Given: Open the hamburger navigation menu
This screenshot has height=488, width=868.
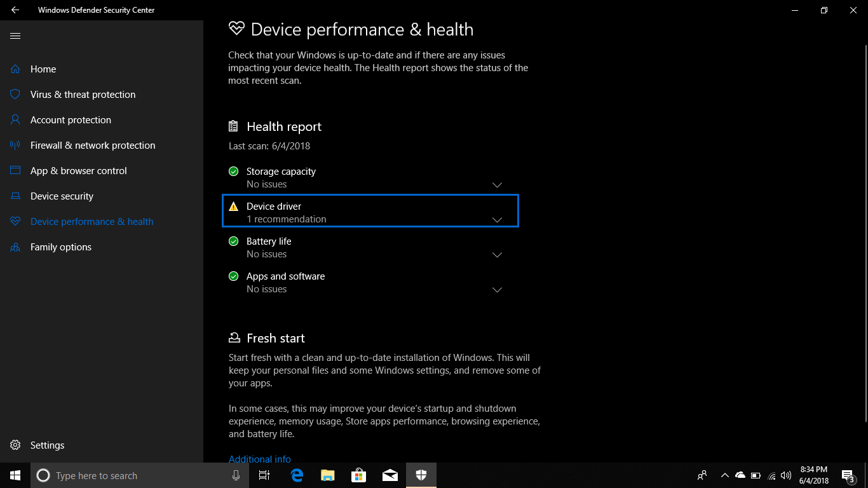Looking at the screenshot, I should coord(15,36).
